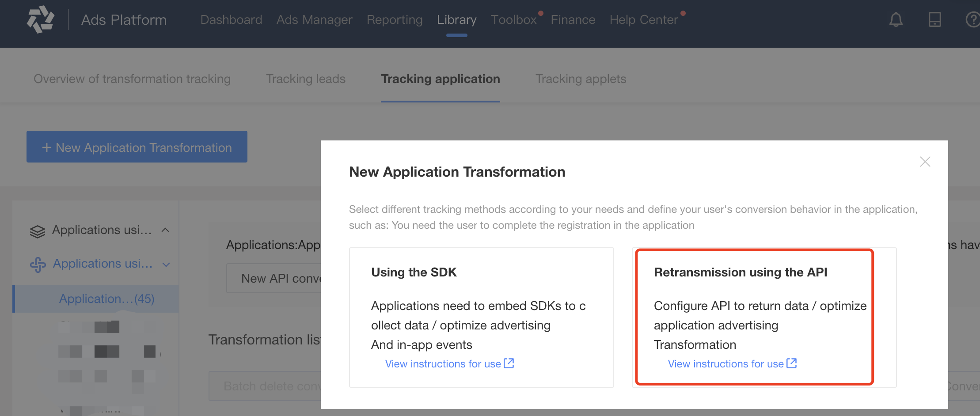Select Application…(45) sidebar item

tap(96, 299)
